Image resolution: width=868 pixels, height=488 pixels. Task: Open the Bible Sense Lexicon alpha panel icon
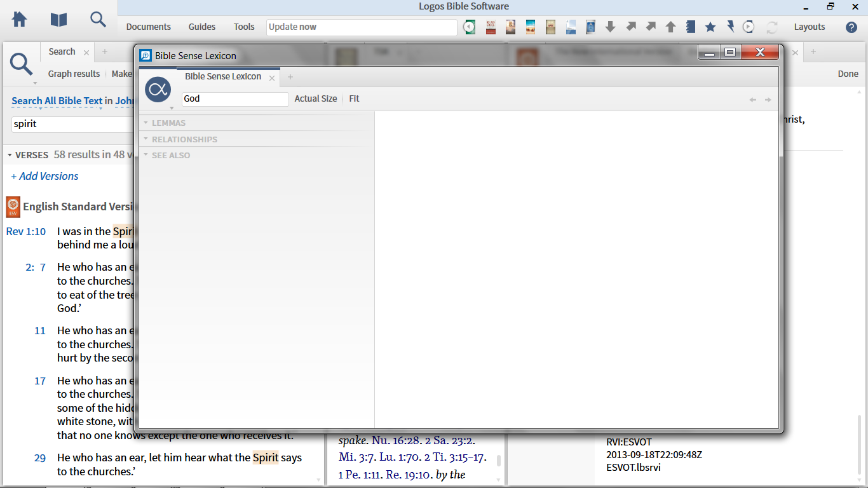[158, 90]
